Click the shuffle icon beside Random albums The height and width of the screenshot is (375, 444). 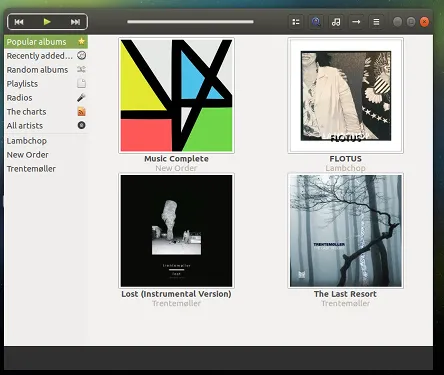(81, 69)
